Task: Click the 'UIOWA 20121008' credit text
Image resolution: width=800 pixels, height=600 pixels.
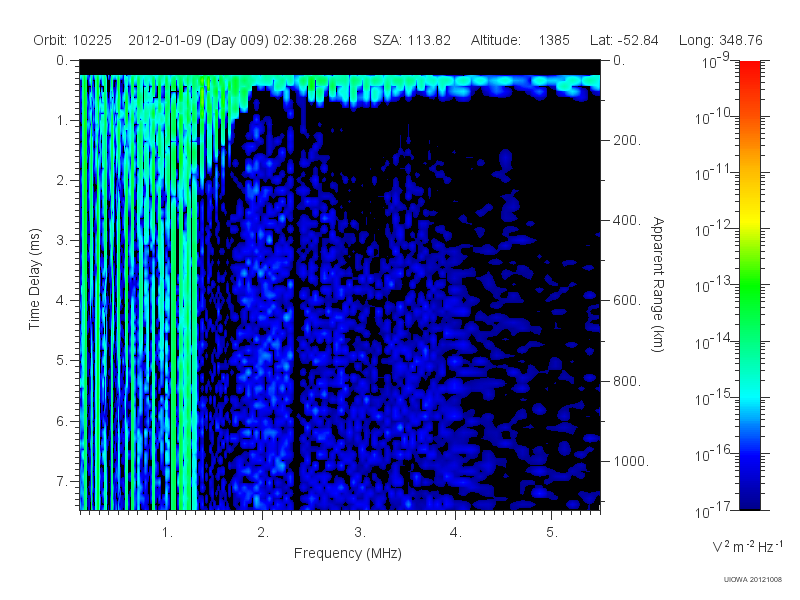Action: pos(753,580)
